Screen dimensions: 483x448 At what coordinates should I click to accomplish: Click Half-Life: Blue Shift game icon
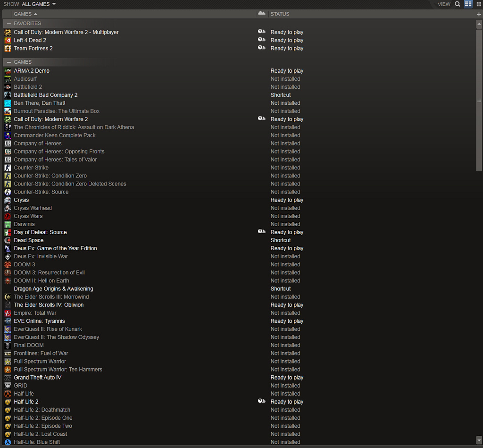[x=8, y=442]
